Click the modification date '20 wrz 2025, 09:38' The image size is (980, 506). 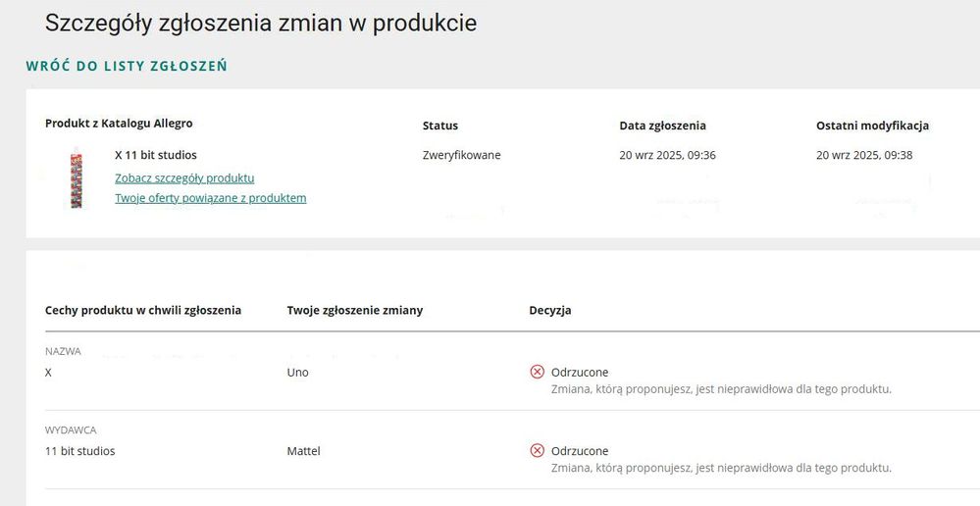coord(864,155)
